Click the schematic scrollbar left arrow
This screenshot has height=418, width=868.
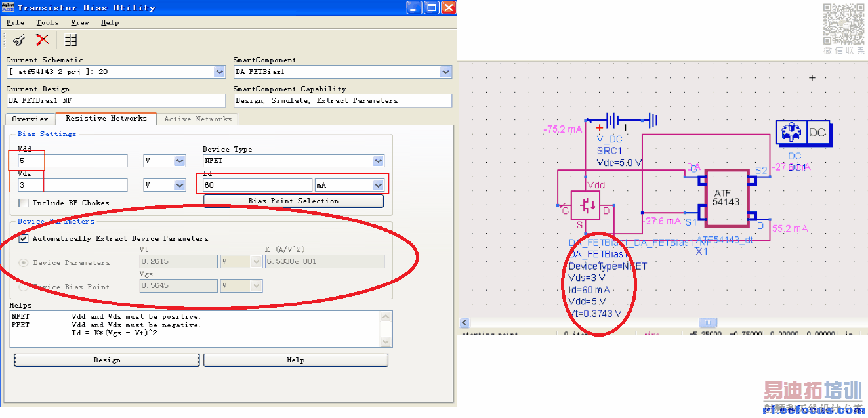pyautogui.click(x=466, y=323)
